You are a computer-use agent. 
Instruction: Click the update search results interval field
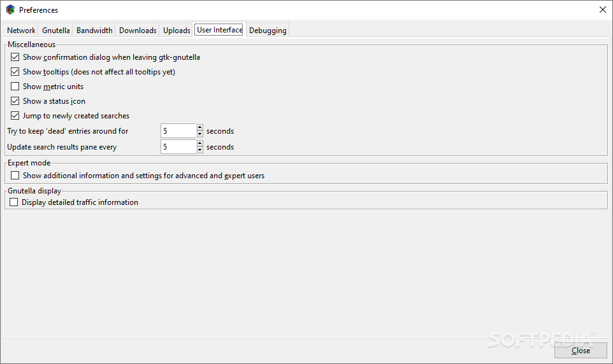click(x=178, y=147)
